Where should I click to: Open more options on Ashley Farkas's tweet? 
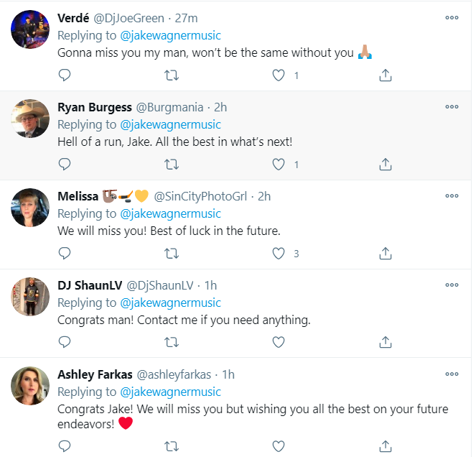452,374
